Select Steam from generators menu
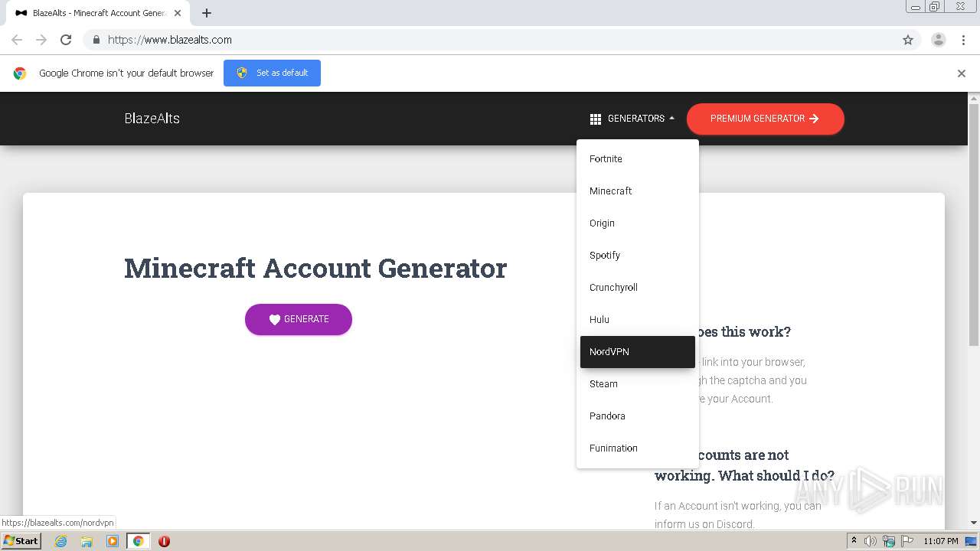 click(638, 384)
